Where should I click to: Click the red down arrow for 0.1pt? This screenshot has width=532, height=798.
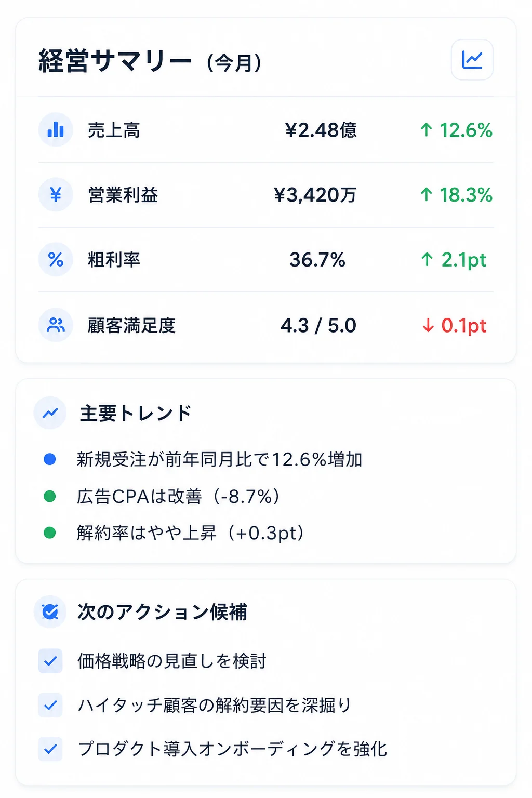pyautogui.click(x=428, y=326)
